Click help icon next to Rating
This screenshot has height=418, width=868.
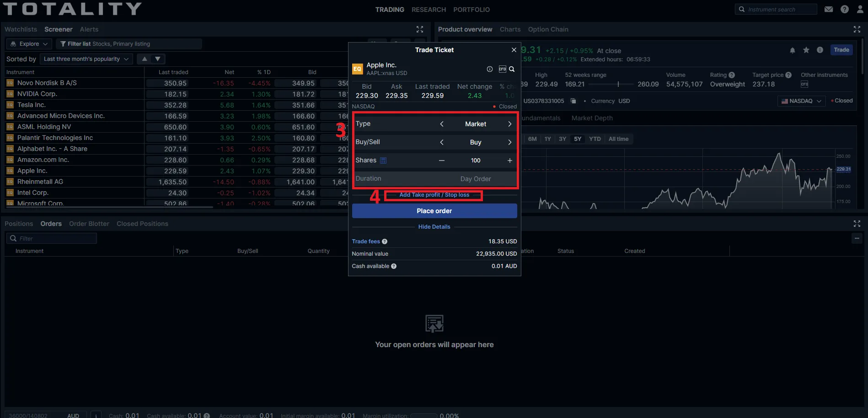732,75
